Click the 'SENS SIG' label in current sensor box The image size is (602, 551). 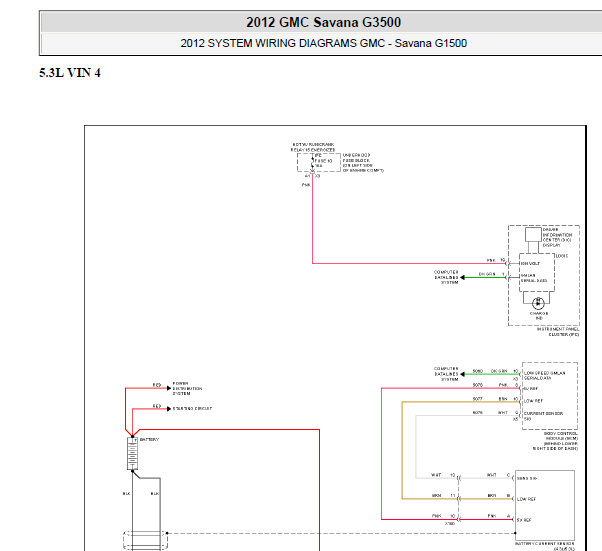pyautogui.click(x=527, y=478)
